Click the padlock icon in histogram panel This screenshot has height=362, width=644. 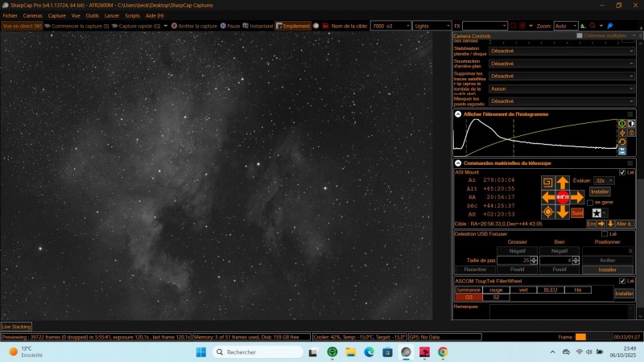(x=631, y=133)
